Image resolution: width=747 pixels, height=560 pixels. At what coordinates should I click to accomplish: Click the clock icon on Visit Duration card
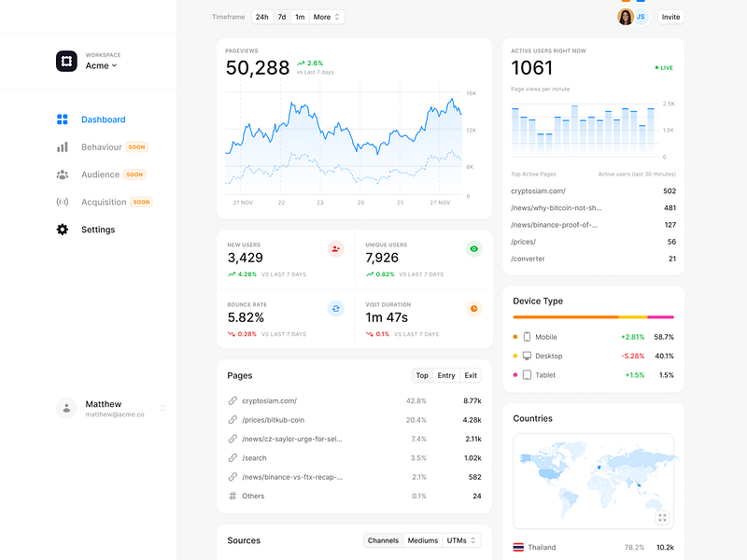click(x=473, y=308)
